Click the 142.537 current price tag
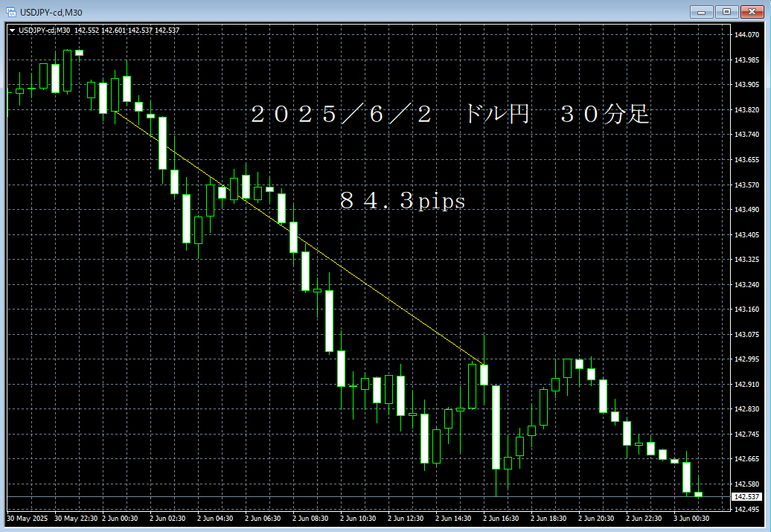The width and height of the screenshot is (771, 532). (747, 496)
